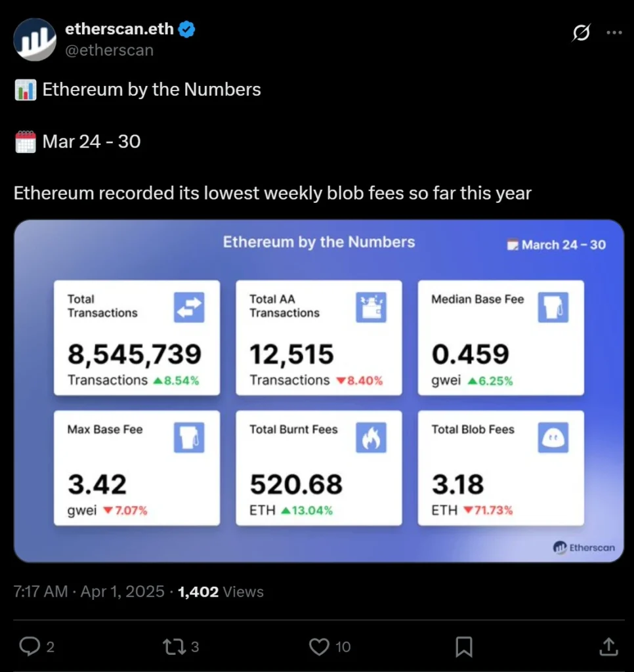Select the etherscan.eth display name

119,28
